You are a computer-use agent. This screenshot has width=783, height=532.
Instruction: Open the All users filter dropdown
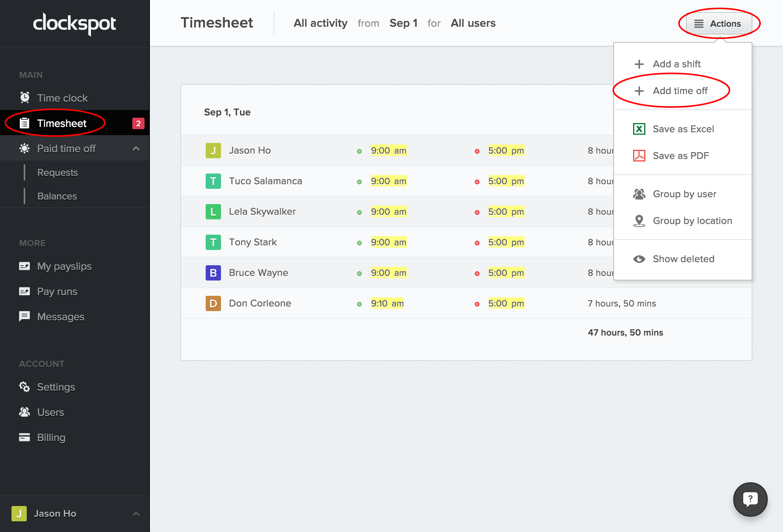[x=473, y=23]
